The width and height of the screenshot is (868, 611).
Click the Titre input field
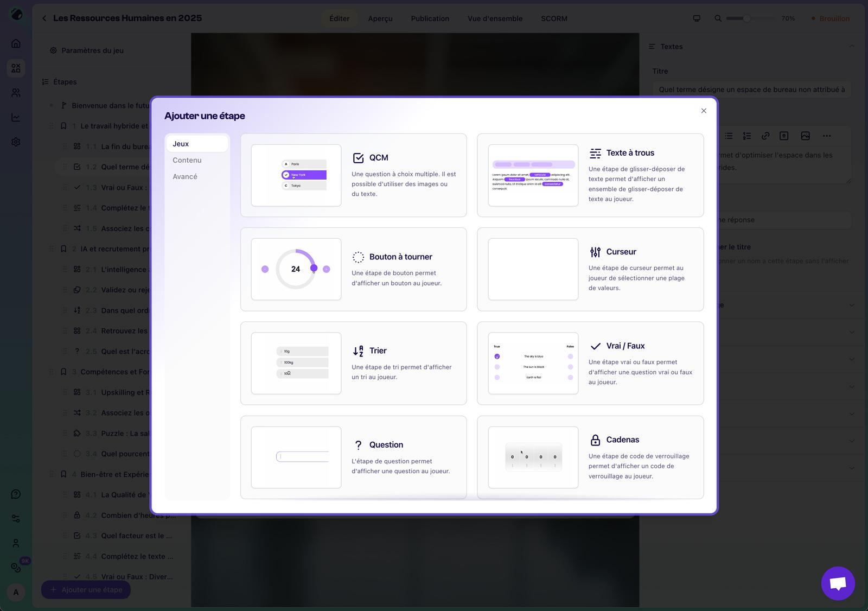pos(751,90)
